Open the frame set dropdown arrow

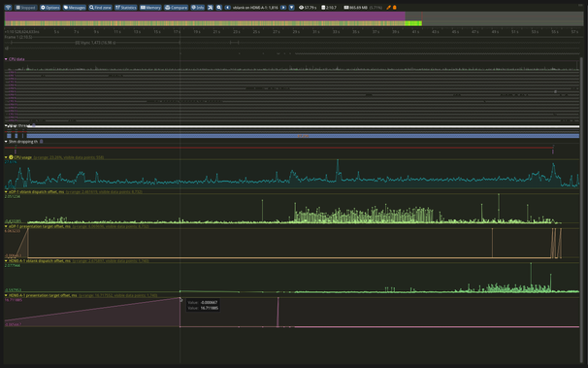(x=291, y=8)
